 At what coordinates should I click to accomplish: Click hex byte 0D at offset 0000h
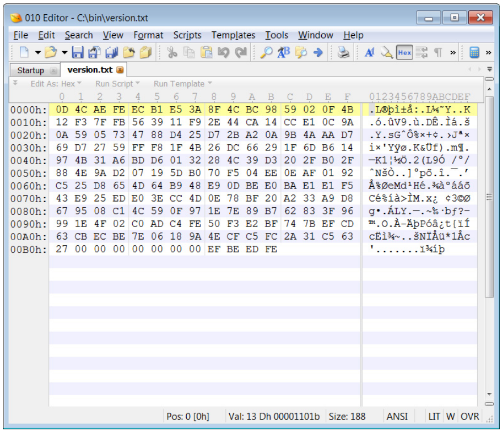62,110
